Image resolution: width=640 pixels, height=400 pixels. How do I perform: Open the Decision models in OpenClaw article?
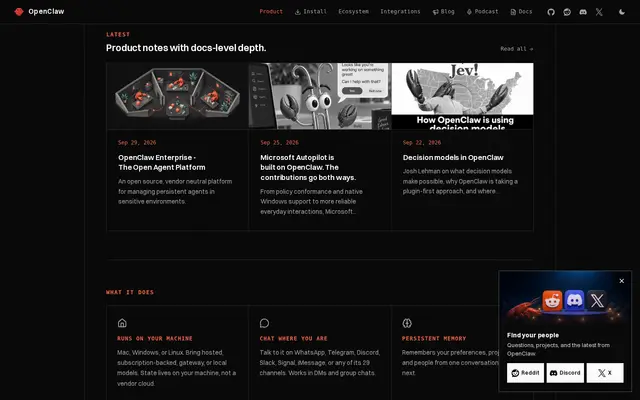pyautogui.click(x=453, y=158)
